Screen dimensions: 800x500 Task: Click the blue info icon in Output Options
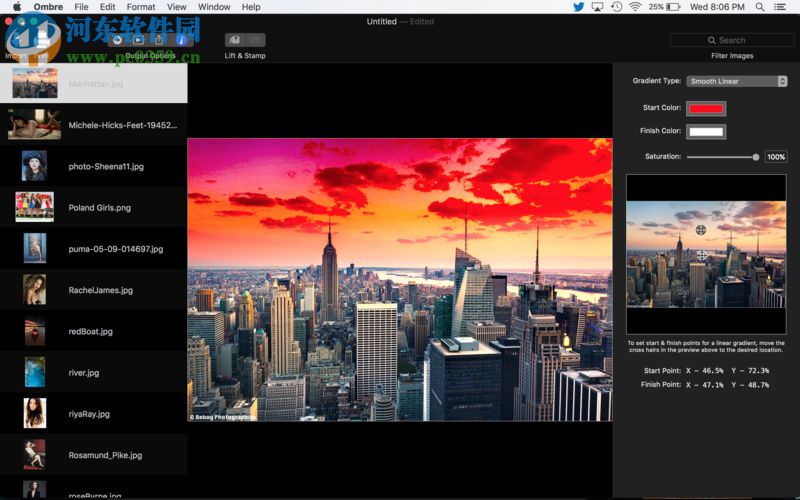(x=181, y=40)
